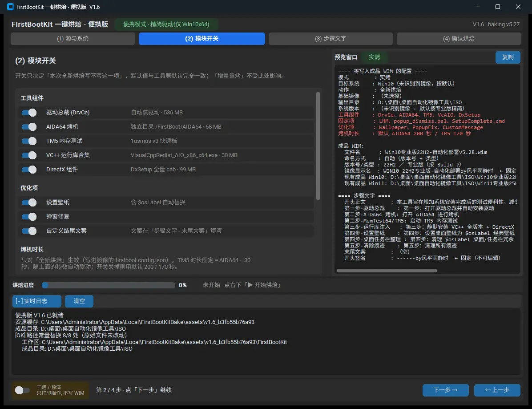Click the 优化项 section heading
The height and width of the screenshot is (409, 532).
[x=29, y=188]
